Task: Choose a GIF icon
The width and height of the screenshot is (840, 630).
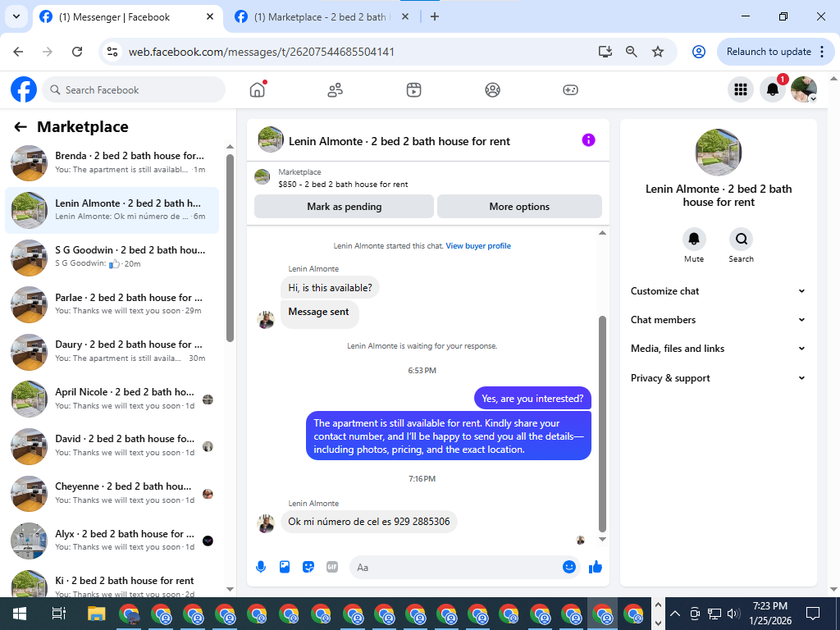Action: point(332,567)
